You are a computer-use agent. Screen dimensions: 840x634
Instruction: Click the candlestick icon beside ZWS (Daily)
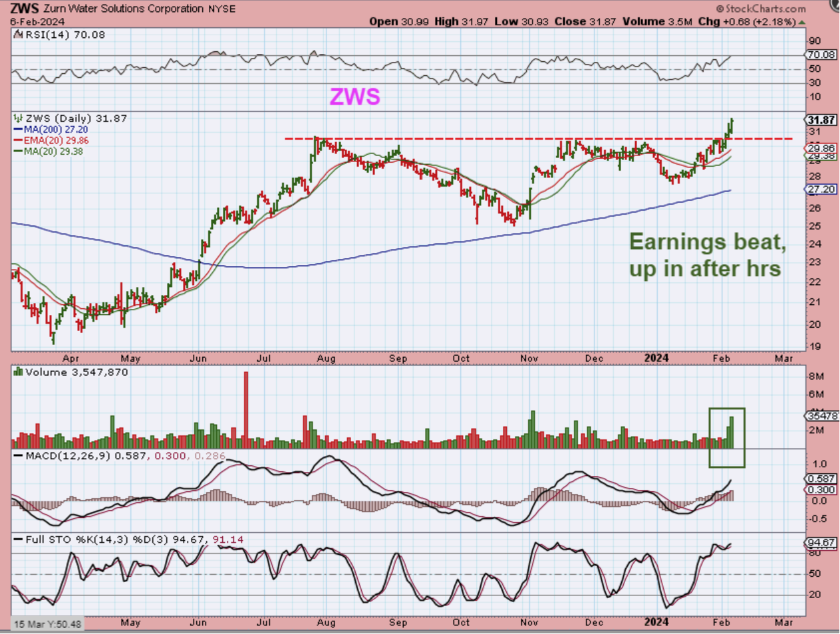19,118
